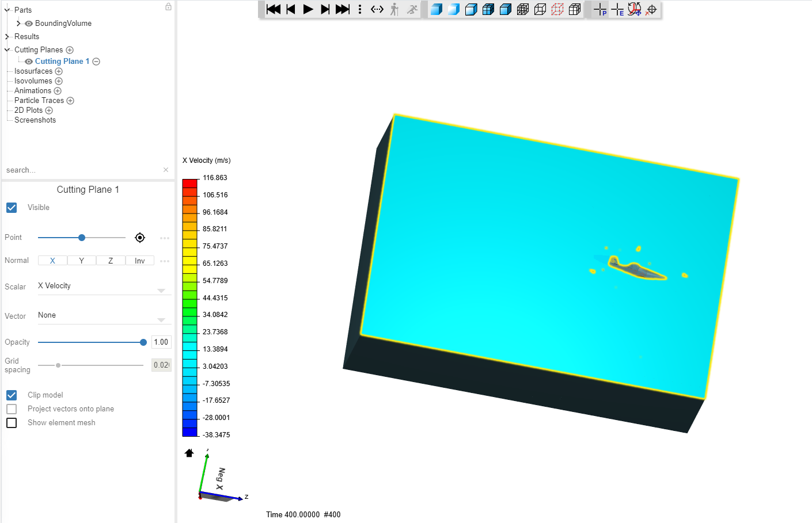Add a new animation
Screen dimensions: 812x523
click(58, 91)
